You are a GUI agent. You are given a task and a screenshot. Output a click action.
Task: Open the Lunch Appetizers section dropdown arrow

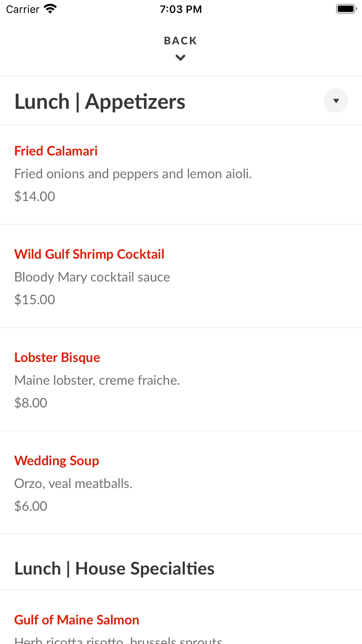pyautogui.click(x=336, y=101)
